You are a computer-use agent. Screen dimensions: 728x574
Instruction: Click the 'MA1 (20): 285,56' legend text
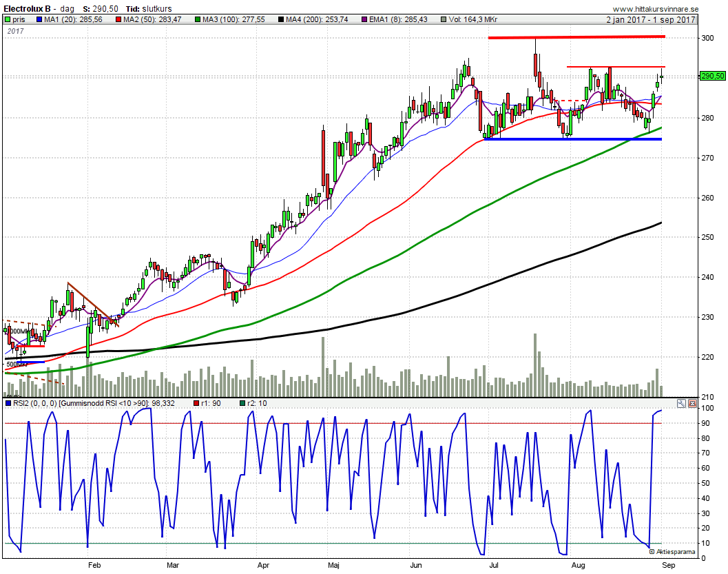point(74,19)
